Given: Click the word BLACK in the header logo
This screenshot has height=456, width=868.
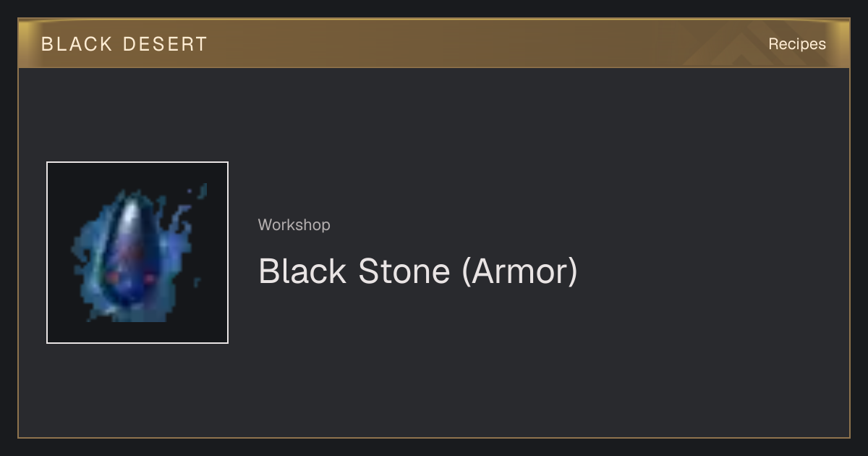Looking at the screenshot, I should pos(77,44).
